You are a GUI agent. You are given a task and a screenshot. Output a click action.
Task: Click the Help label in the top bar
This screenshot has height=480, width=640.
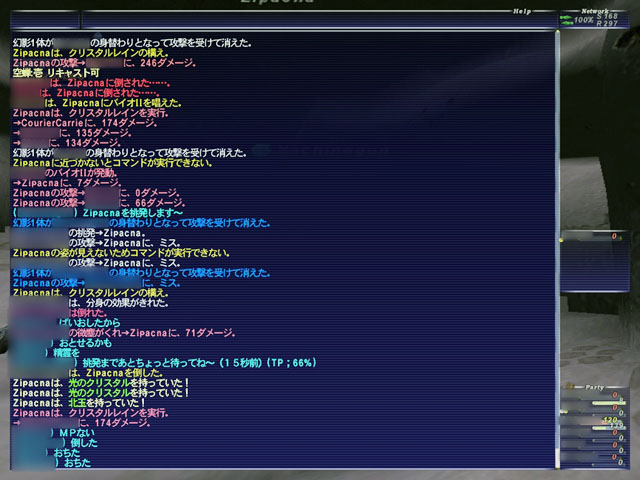click(521, 12)
